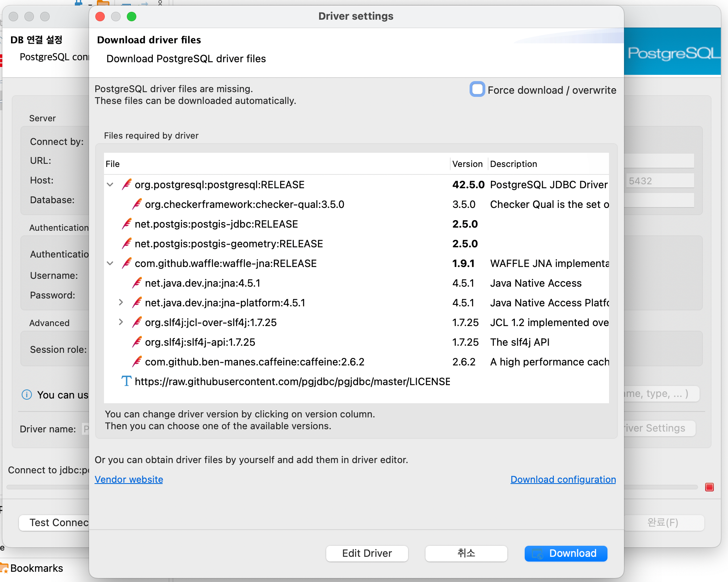Image resolution: width=728 pixels, height=582 pixels.
Task: Click version 3.5.0 cell of checker-qual
Action: point(464,204)
